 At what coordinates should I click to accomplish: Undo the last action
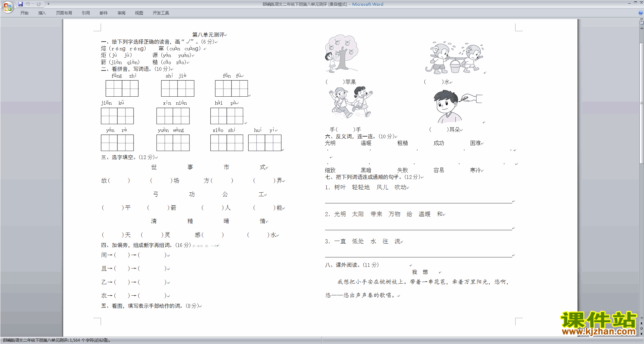[28, 4]
